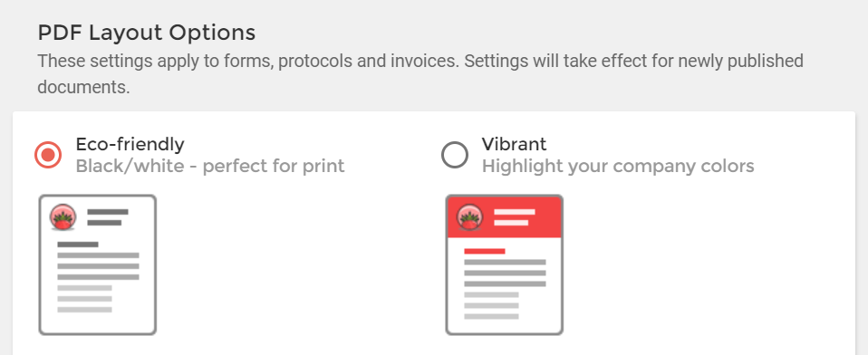Click the company logo icon in Eco-friendly preview
The width and height of the screenshot is (868, 355).
[63, 217]
